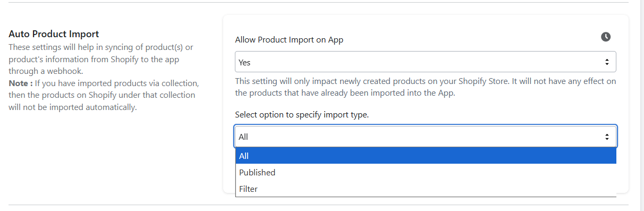This screenshot has height=211, width=644.
Task: Click the description about syncing through a webhook
Action: [x=101, y=59]
